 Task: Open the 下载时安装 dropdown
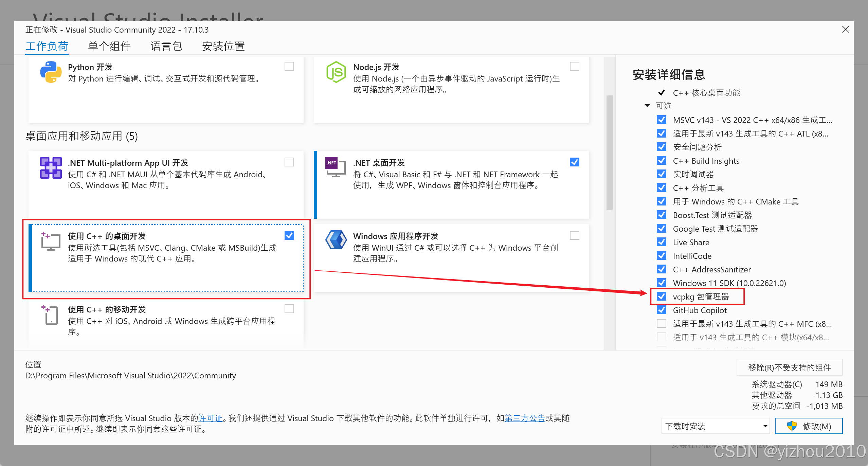pos(716,426)
